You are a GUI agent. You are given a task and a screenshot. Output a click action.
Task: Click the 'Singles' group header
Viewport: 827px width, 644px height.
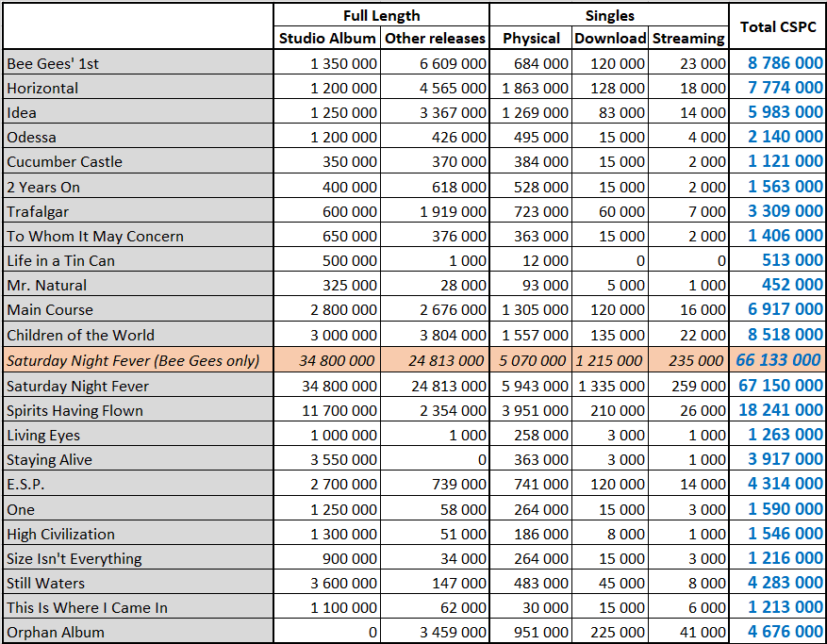tap(609, 15)
